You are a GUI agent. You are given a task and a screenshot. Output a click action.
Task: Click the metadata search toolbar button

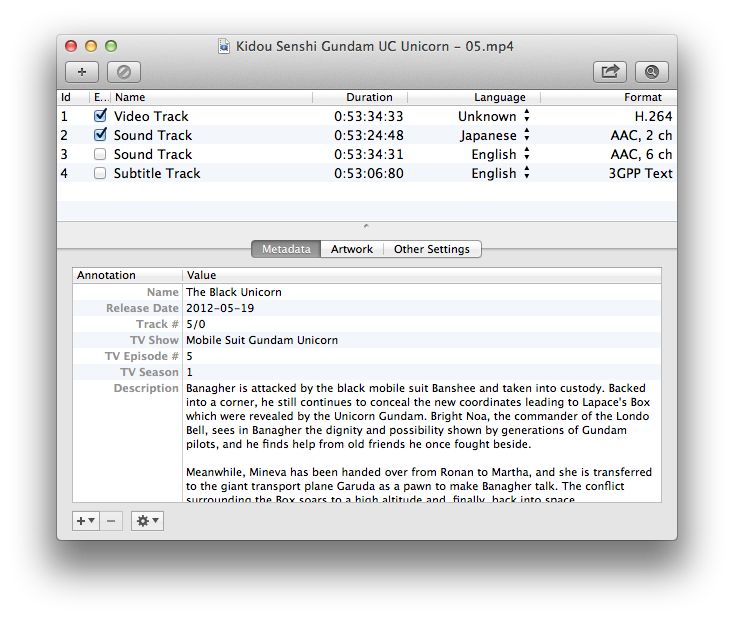[652, 72]
